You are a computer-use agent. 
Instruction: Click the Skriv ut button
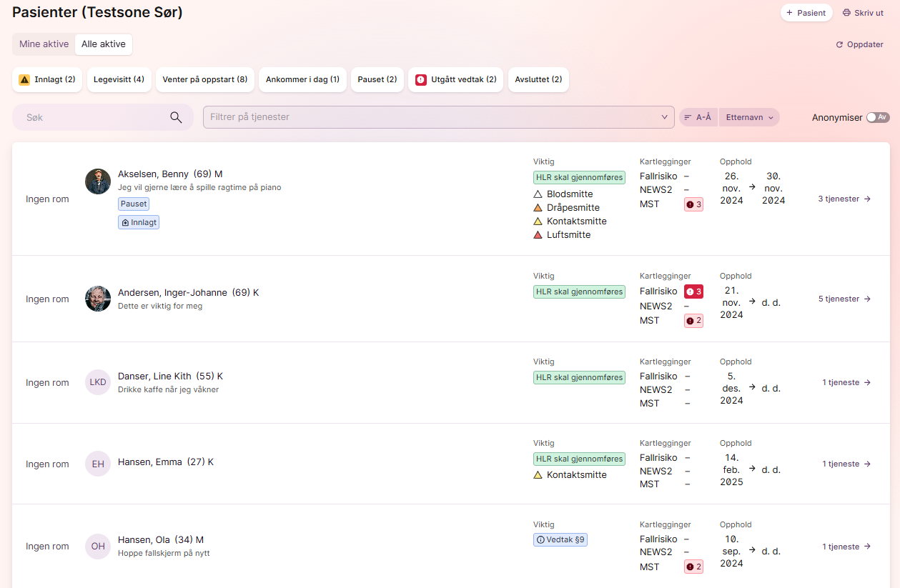[863, 13]
